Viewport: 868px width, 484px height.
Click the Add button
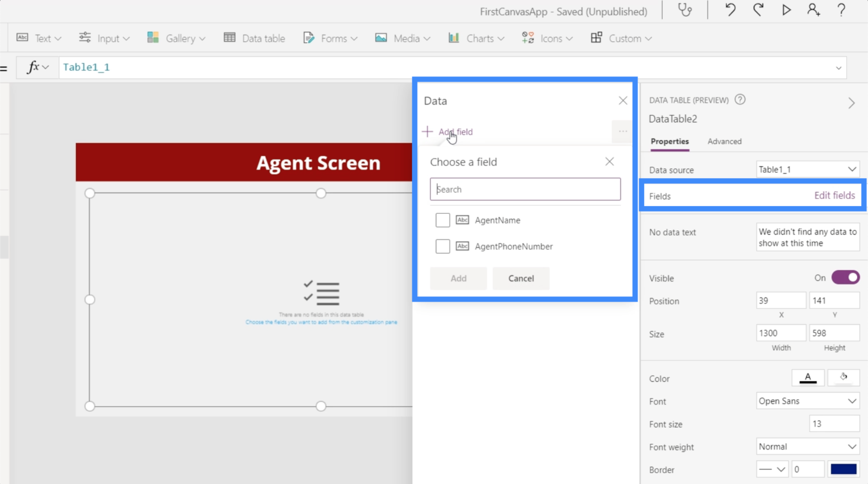tap(458, 278)
